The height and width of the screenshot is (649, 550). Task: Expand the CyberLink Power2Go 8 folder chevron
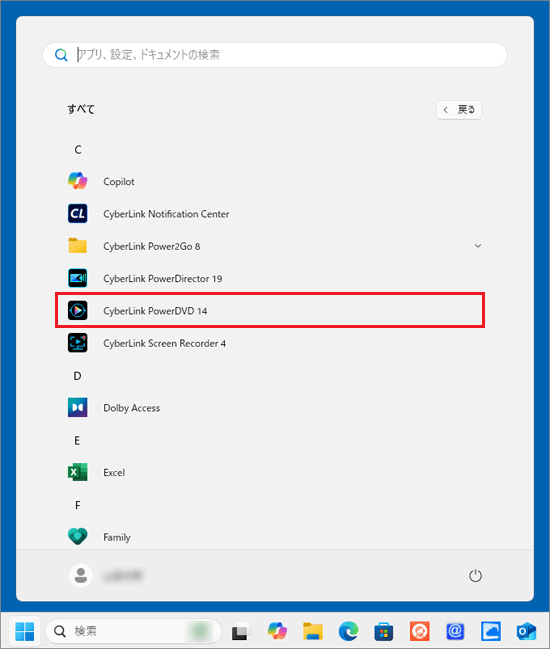478,246
